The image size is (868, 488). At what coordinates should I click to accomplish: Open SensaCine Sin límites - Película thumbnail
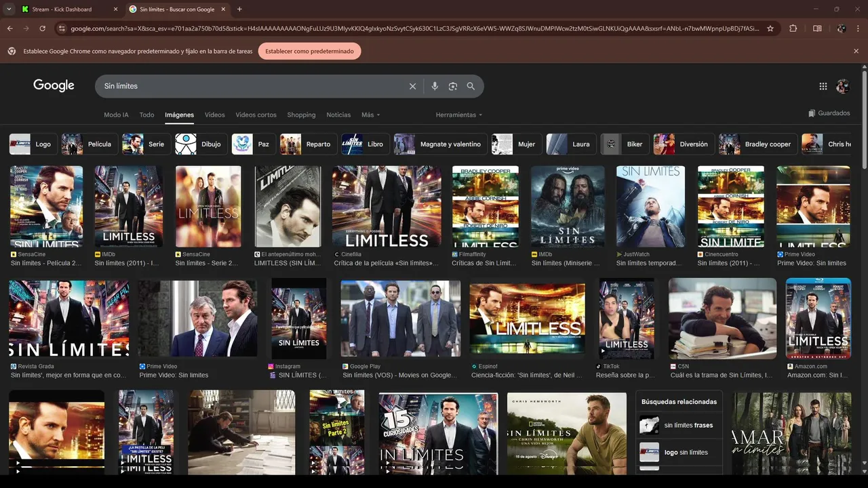point(46,206)
